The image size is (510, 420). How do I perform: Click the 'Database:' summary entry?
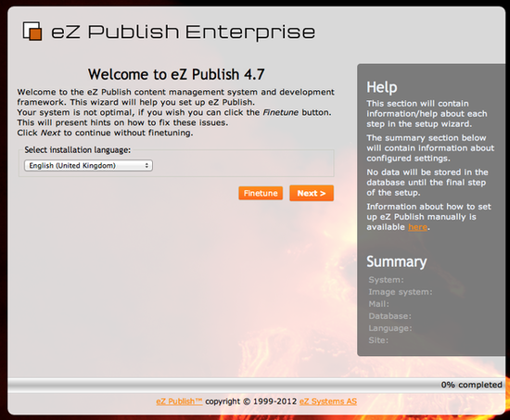(389, 316)
